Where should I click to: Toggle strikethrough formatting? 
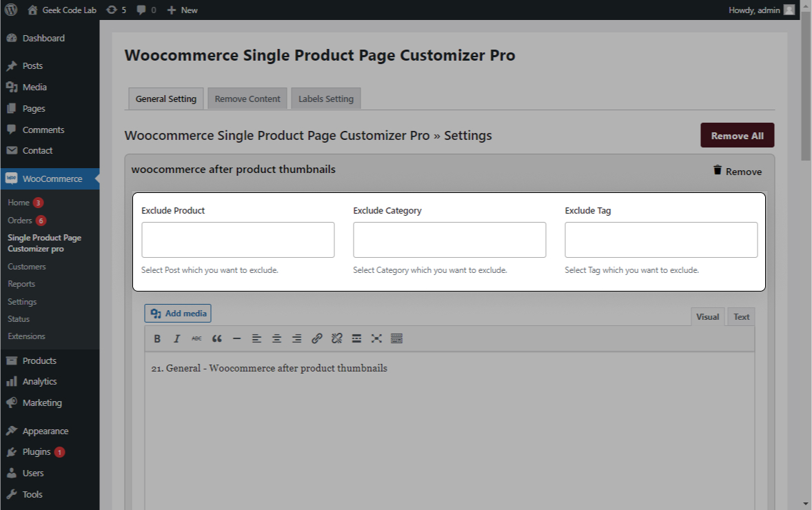[196, 338]
